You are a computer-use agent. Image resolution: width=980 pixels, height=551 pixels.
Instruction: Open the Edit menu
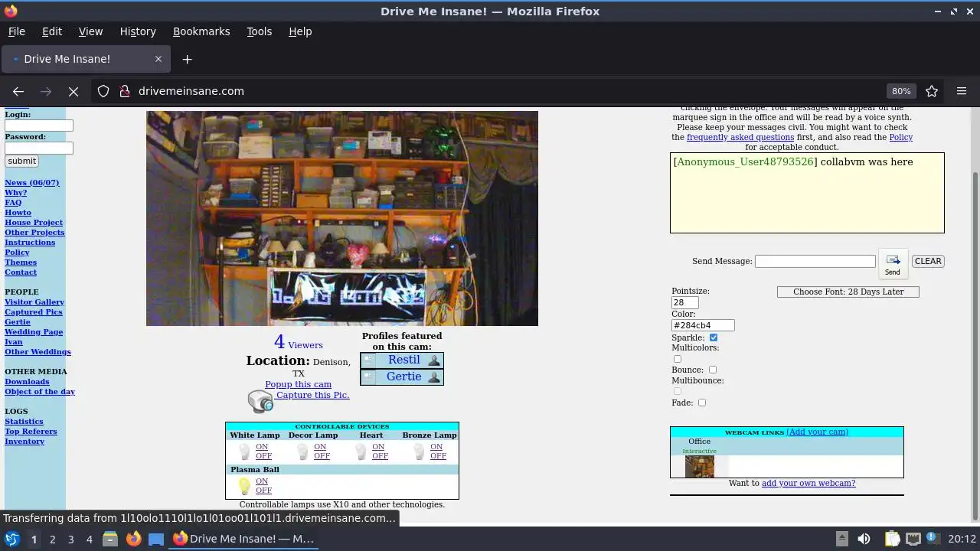(x=52, y=31)
